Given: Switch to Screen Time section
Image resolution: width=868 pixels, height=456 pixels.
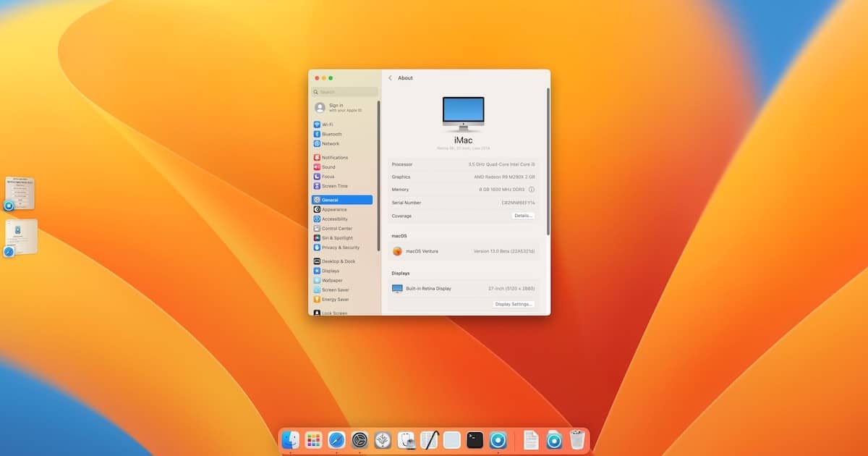Looking at the screenshot, I should (x=334, y=186).
